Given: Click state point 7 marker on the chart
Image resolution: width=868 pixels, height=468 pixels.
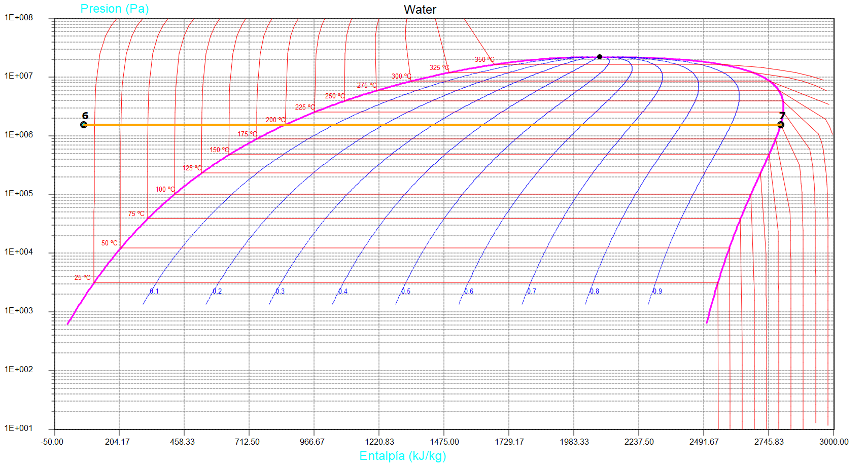Looking at the screenshot, I should point(781,125).
